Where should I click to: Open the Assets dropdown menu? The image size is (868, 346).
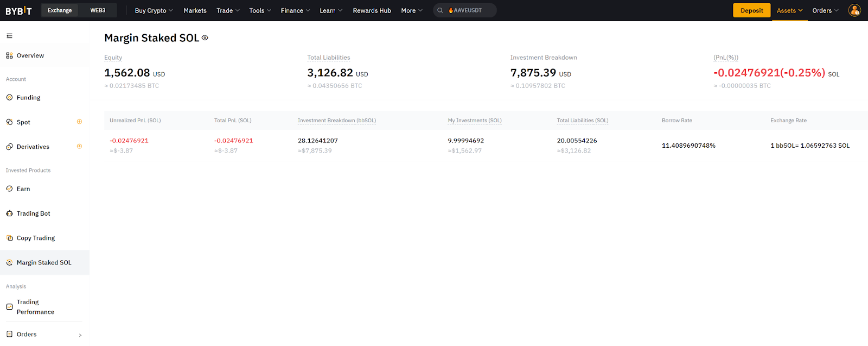(x=789, y=10)
